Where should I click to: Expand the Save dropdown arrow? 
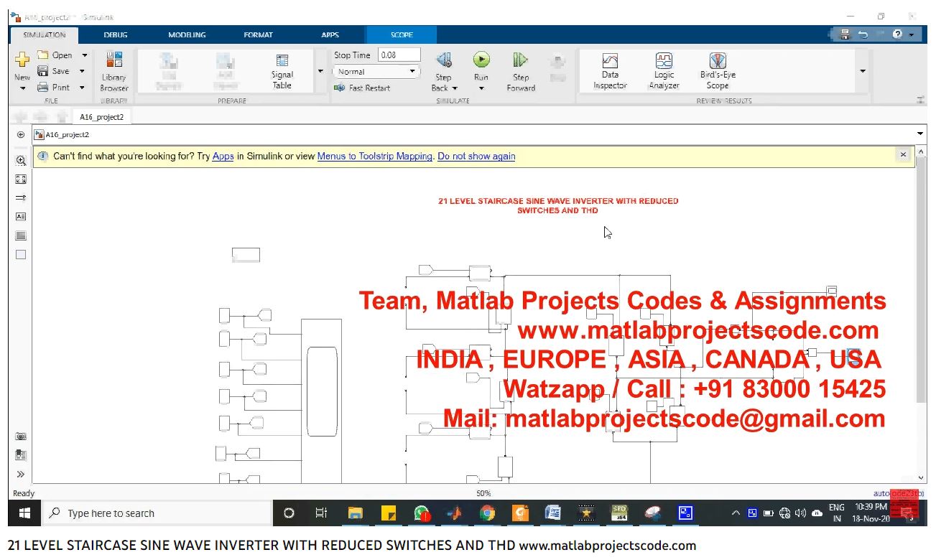pos(82,71)
